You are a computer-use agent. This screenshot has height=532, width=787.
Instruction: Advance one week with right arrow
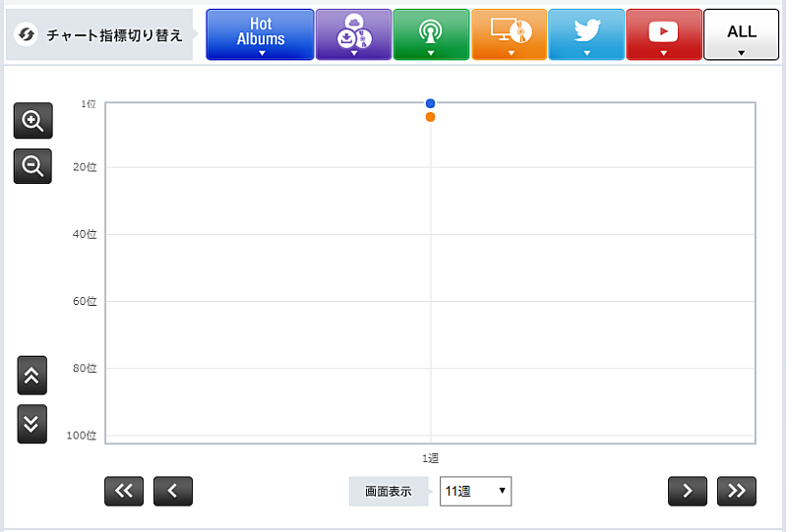click(x=688, y=491)
